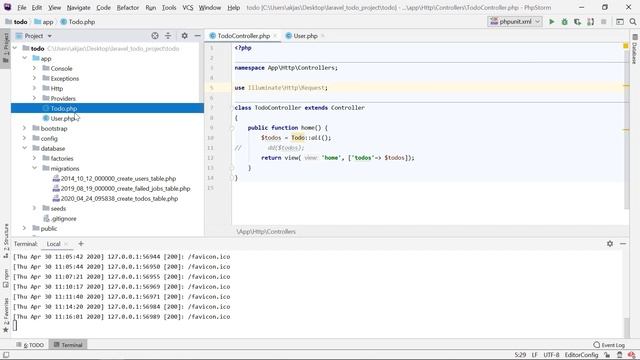The height and width of the screenshot is (360, 640).
Task: Close the TodoController.php editor tab
Action: (275, 36)
